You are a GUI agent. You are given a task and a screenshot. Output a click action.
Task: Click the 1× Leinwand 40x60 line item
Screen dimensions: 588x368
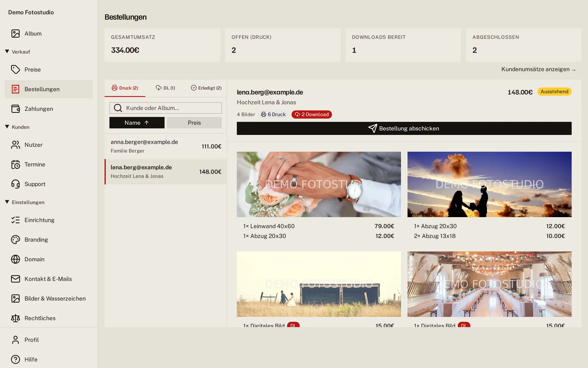[319, 226]
